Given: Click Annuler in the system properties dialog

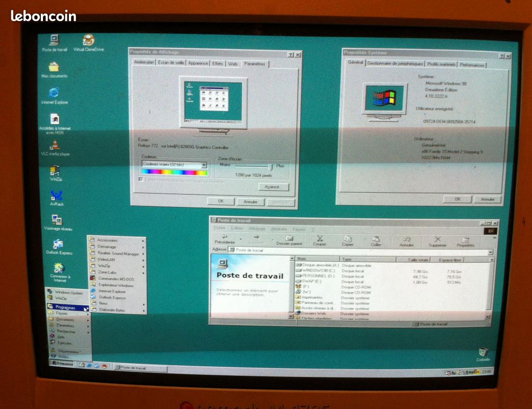Looking at the screenshot, I should point(487,199).
